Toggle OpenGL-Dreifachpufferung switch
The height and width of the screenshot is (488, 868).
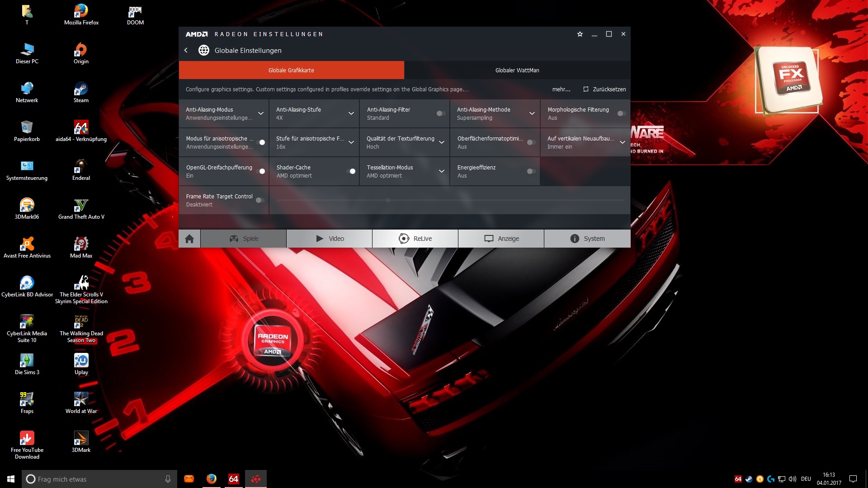click(x=260, y=171)
